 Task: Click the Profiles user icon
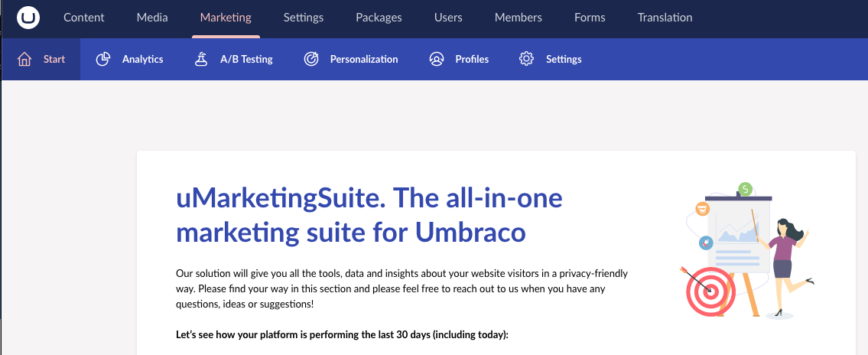pyautogui.click(x=437, y=59)
